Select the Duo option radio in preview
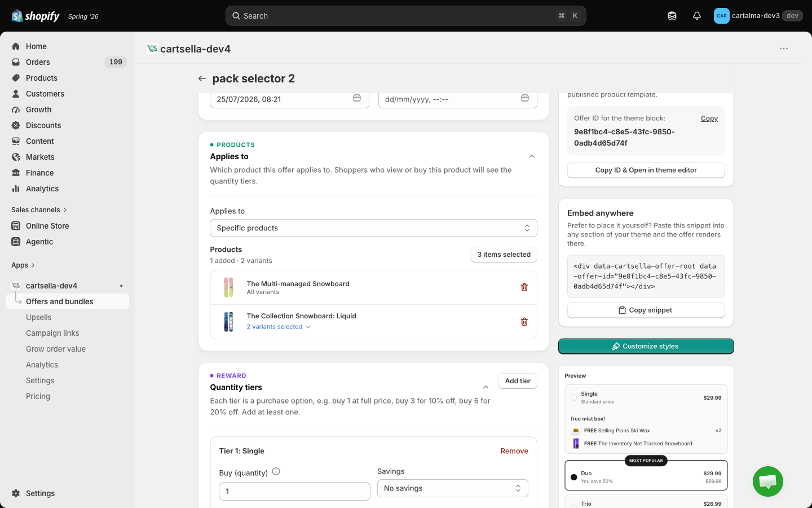 (573, 477)
